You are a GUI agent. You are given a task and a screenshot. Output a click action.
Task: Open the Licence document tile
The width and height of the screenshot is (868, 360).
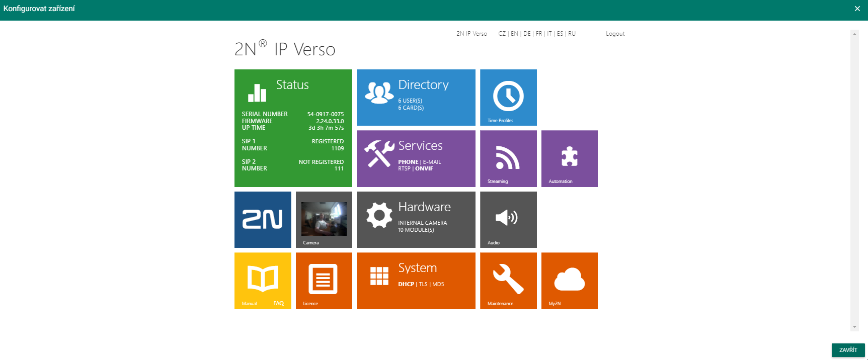pos(324,281)
